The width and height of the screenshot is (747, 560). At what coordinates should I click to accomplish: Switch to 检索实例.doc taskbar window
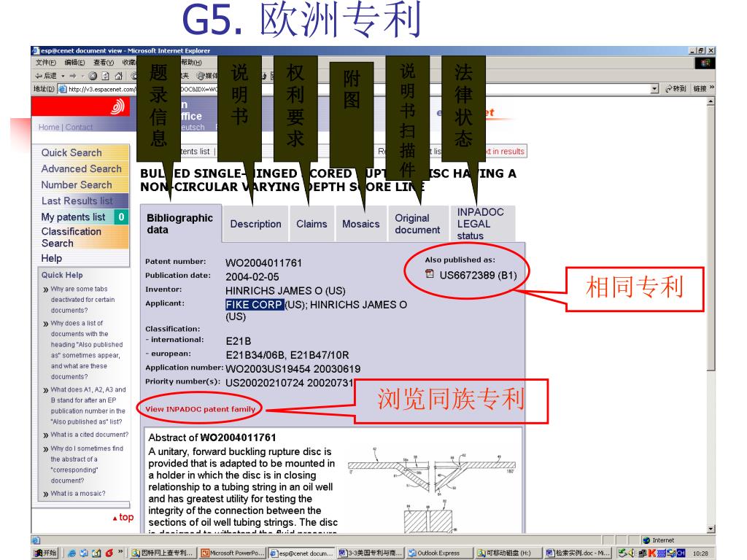[x=578, y=553]
